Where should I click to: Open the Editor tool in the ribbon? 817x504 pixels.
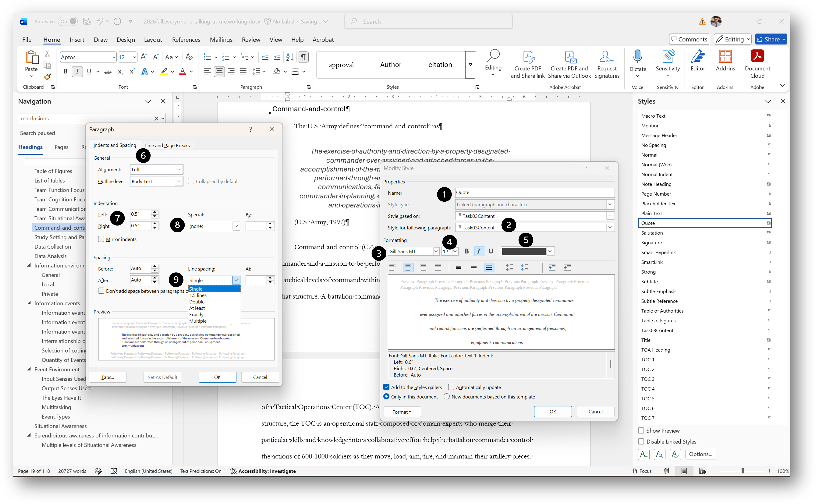698,61
